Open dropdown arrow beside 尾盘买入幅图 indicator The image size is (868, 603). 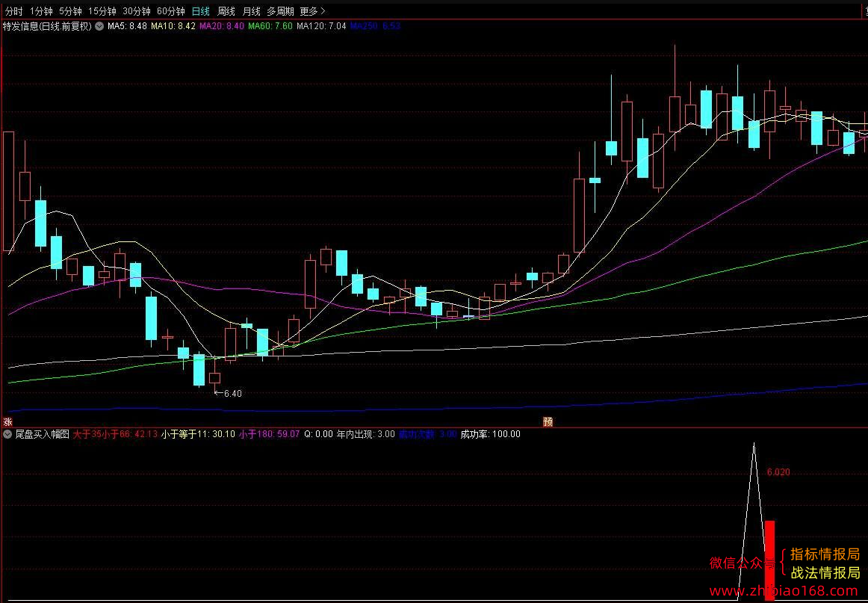[7, 434]
